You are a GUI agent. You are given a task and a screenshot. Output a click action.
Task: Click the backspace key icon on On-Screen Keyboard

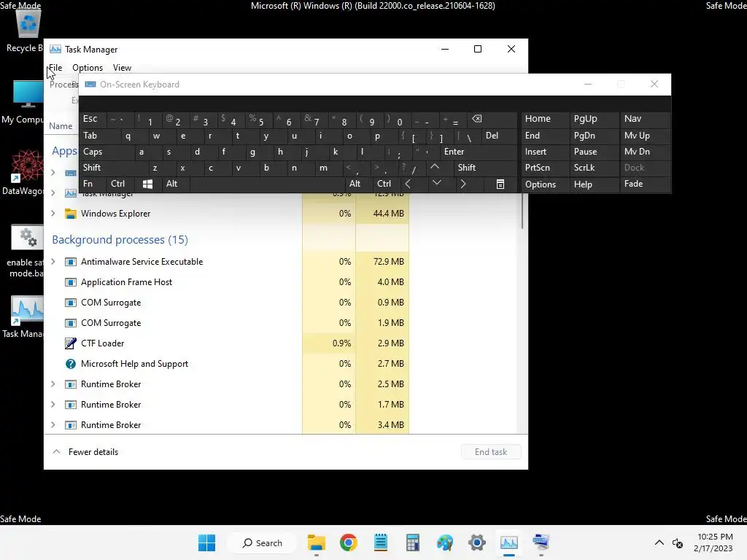(x=477, y=119)
